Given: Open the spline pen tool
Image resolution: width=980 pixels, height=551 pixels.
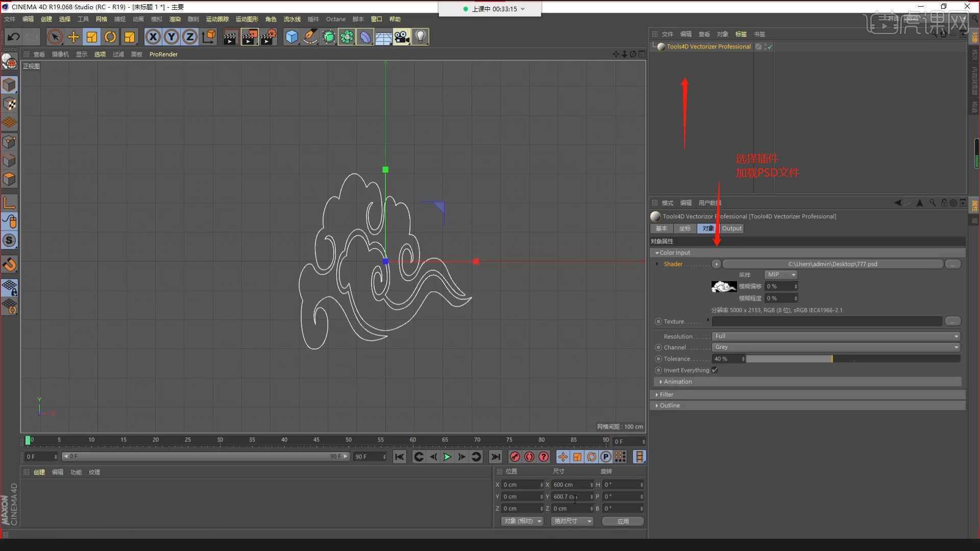Looking at the screenshot, I should click(x=310, y=37).
